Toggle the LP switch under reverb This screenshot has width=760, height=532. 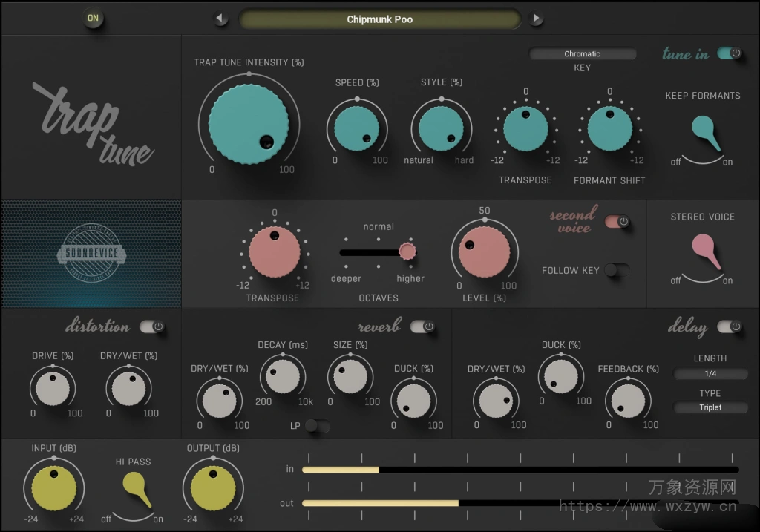(319, 427)
